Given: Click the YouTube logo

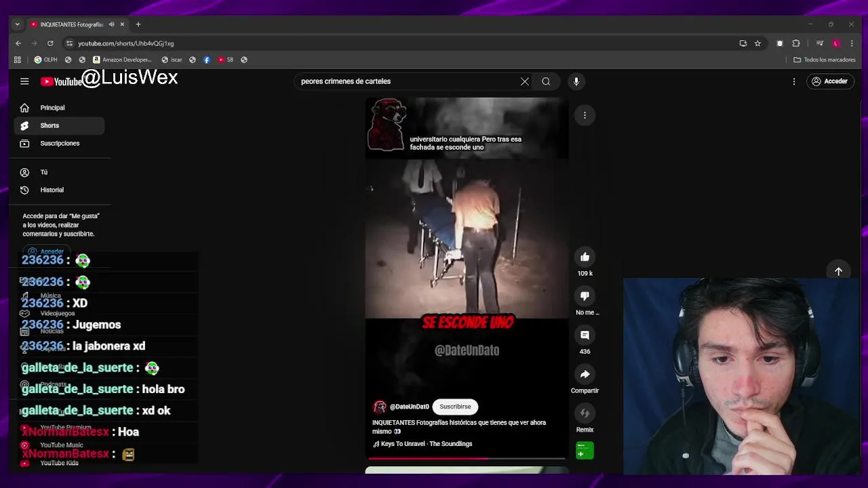Looking at the screenshot, I should point(61,81).
